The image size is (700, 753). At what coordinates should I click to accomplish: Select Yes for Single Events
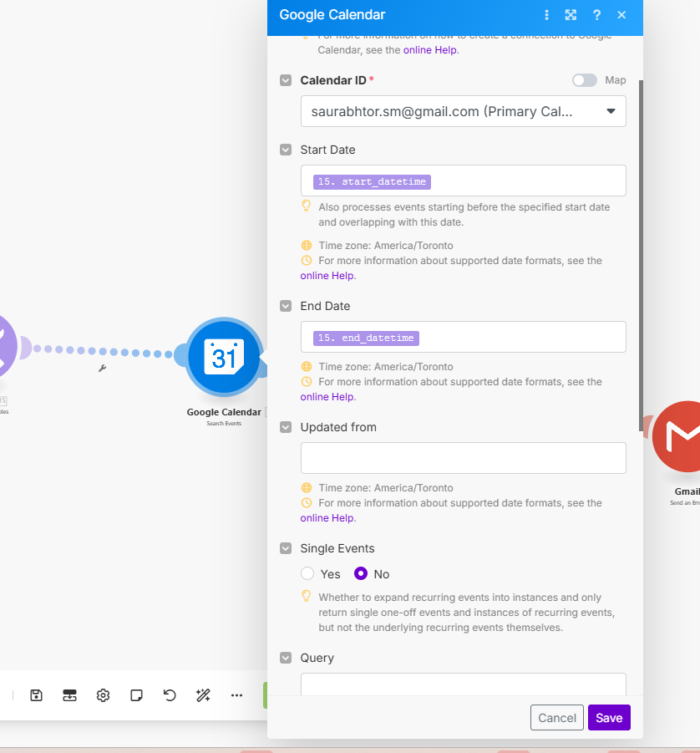(307, 573)
